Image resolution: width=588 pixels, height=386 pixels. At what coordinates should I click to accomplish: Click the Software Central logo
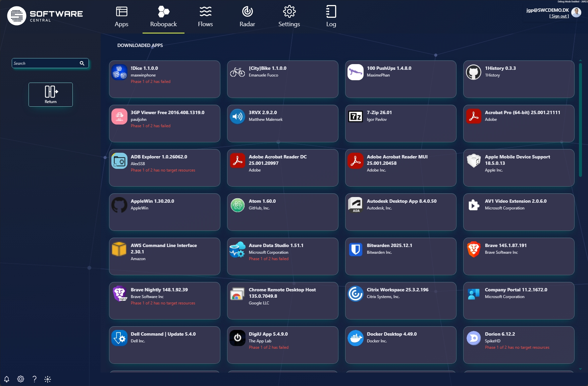tap(45, 16)
